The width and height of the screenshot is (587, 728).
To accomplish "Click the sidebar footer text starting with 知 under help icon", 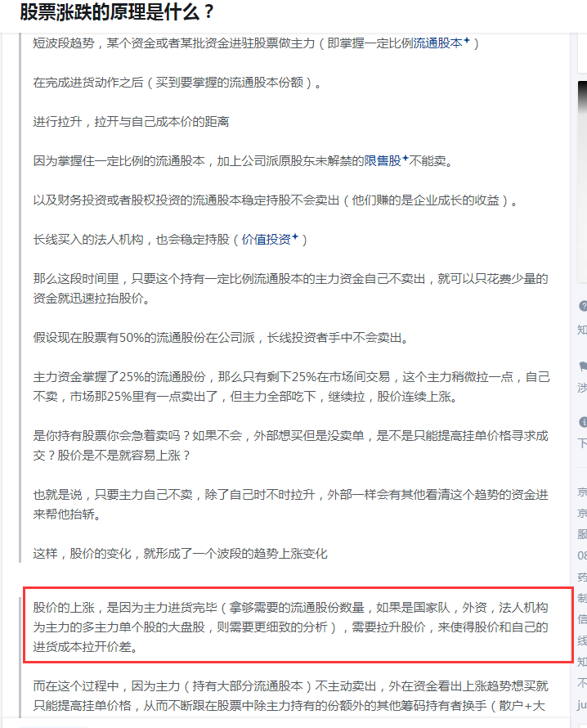I will click(582, 330).
